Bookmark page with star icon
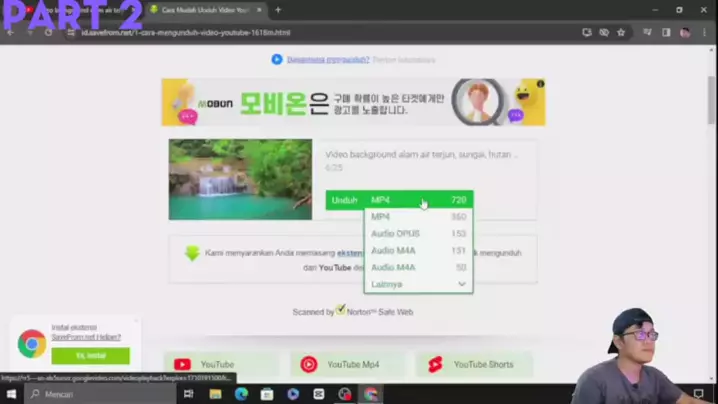The image size is (718, 404). tap(621, 32)
